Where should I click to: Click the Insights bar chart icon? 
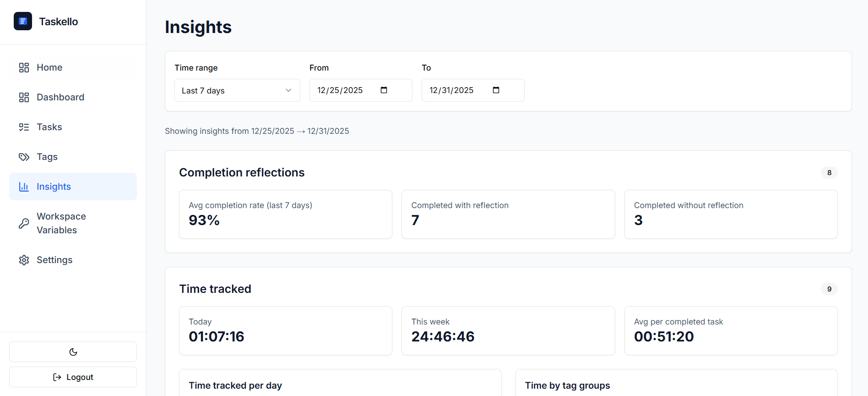pyautogui.click(x=24, y=187)
